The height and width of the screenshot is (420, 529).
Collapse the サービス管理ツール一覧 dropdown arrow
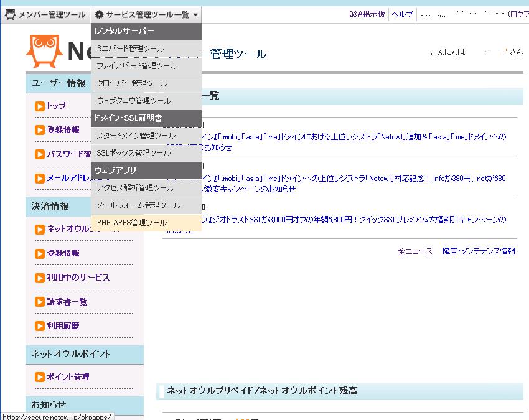195,14
